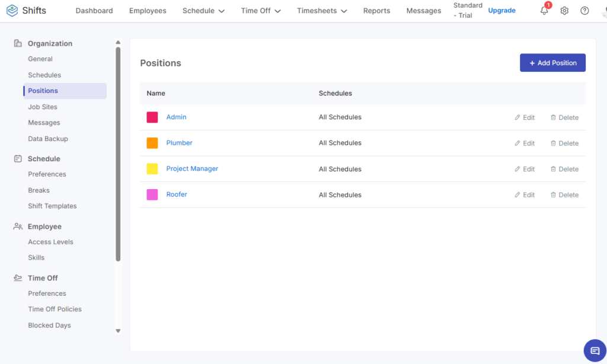The width and height of the screenshot is (607, 364).
Task: Open the Plumber position link
Action: (179, 143)
